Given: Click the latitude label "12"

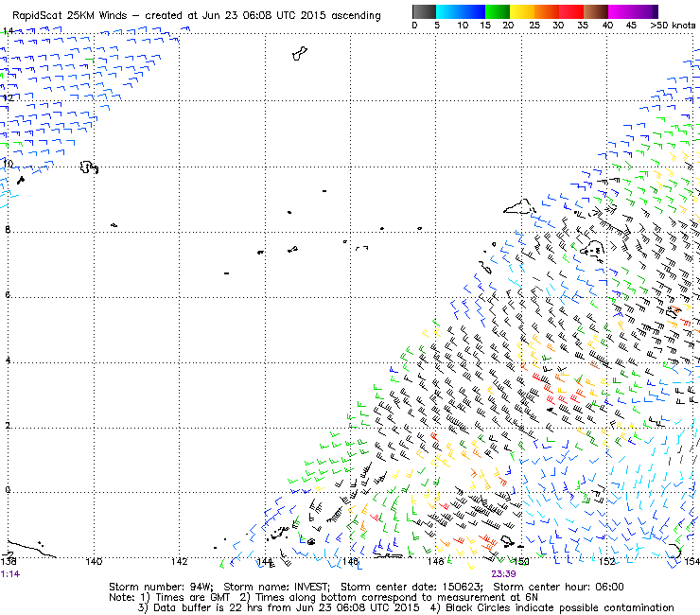Looking at the screenshot, I should click(x=8, y=97).
